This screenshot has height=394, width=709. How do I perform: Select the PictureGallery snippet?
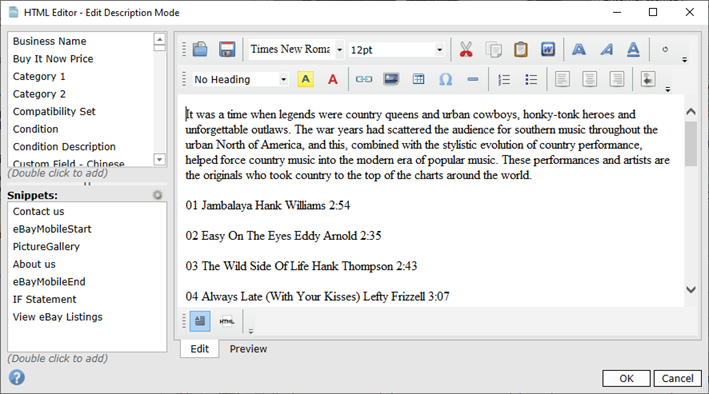tap(46, 247)
